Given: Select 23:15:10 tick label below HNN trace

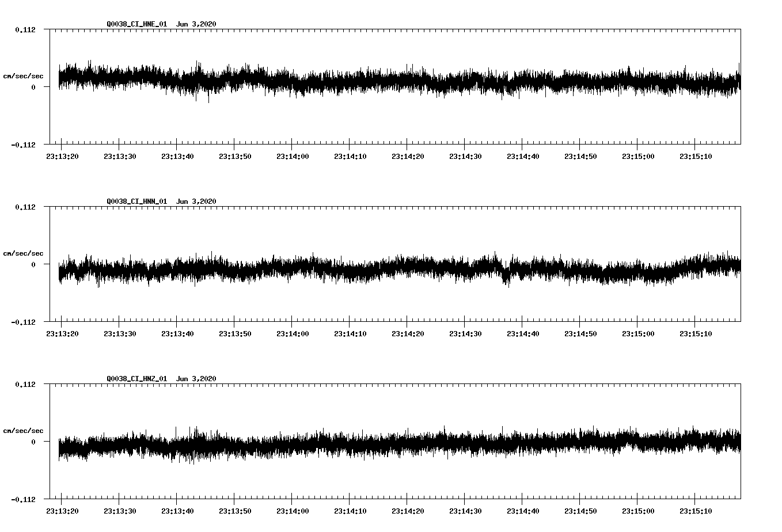Looking at the screenshot, I should [x=696, y=334].
